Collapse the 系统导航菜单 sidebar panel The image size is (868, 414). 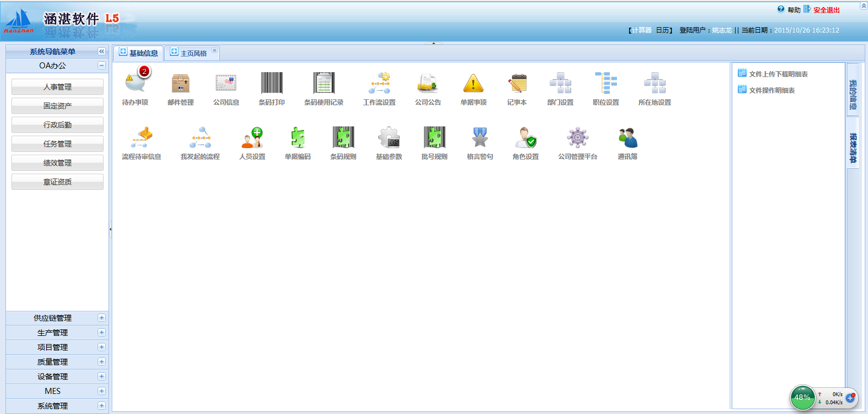(x=101, y=52)
